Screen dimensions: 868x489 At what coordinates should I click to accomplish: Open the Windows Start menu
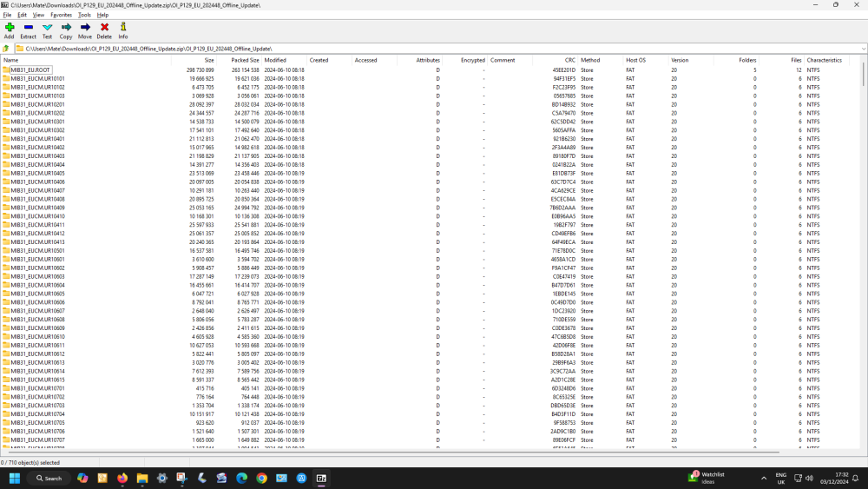15,478
